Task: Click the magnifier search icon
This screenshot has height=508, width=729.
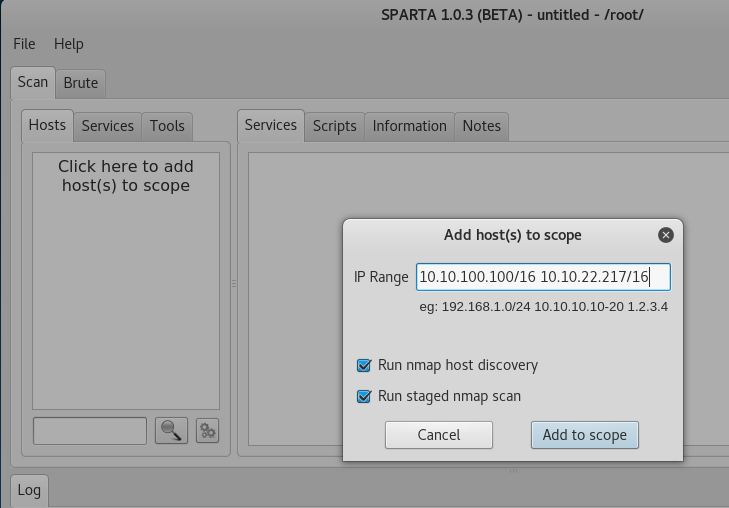Action: point(171,431)
